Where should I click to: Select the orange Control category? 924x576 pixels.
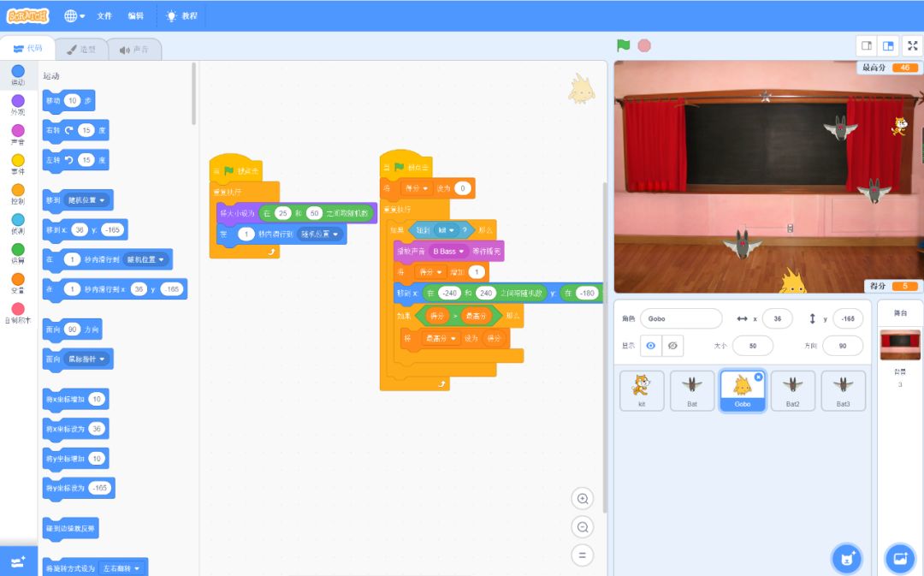(18, 193)
